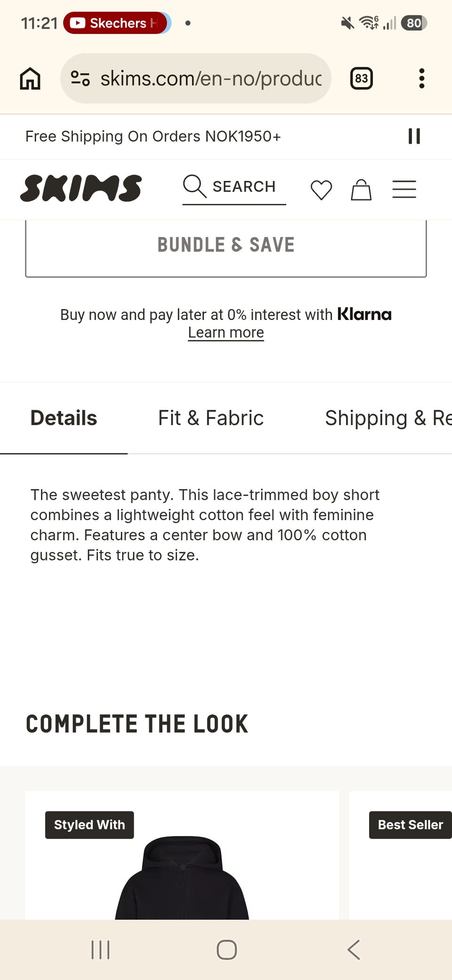This screenshot has width=452, height=980.
Task: Select the Details tab
Action: tap(64, 418)
